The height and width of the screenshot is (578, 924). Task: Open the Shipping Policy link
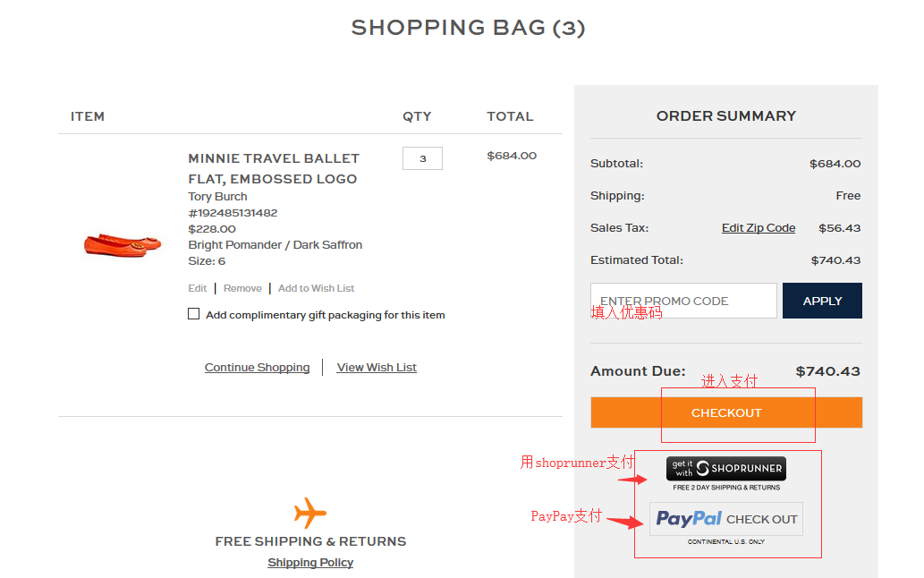pyautogui.click(x=310, y=563)
